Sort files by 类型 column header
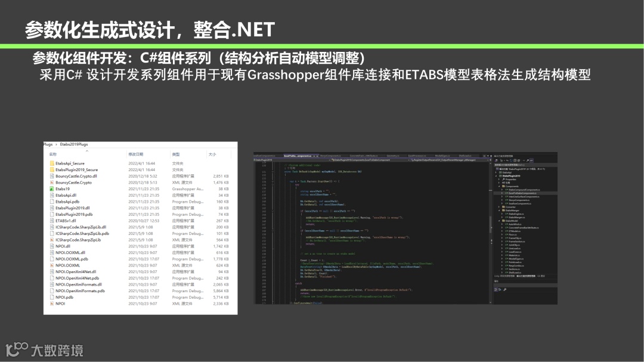 pyautogui.click(x=176, y=154)
